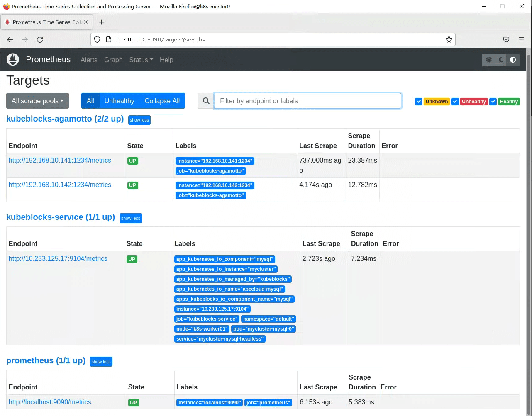Screen dimensions: 532x416
Task: Click the kubeblocks-agamotto (2/2 up) heading
Action: [65, 119]
